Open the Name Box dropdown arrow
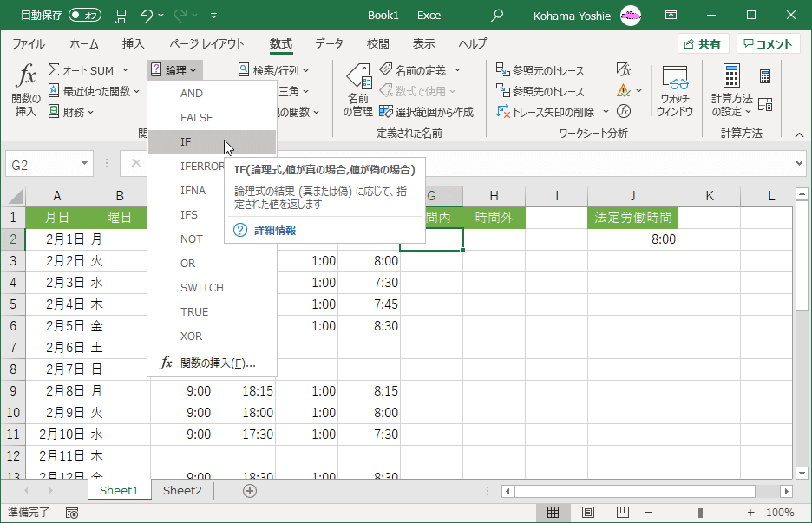The width and height of the screenshot is (812, 523). [84, 164]
